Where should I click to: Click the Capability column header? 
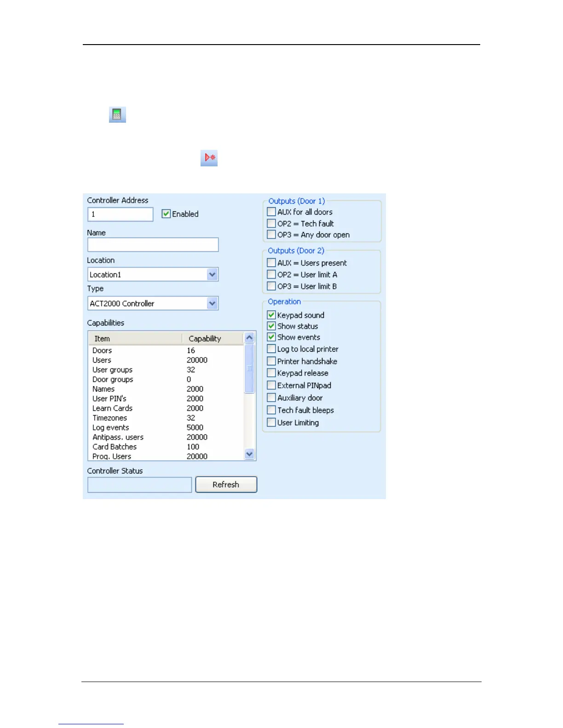pos(213,339)
